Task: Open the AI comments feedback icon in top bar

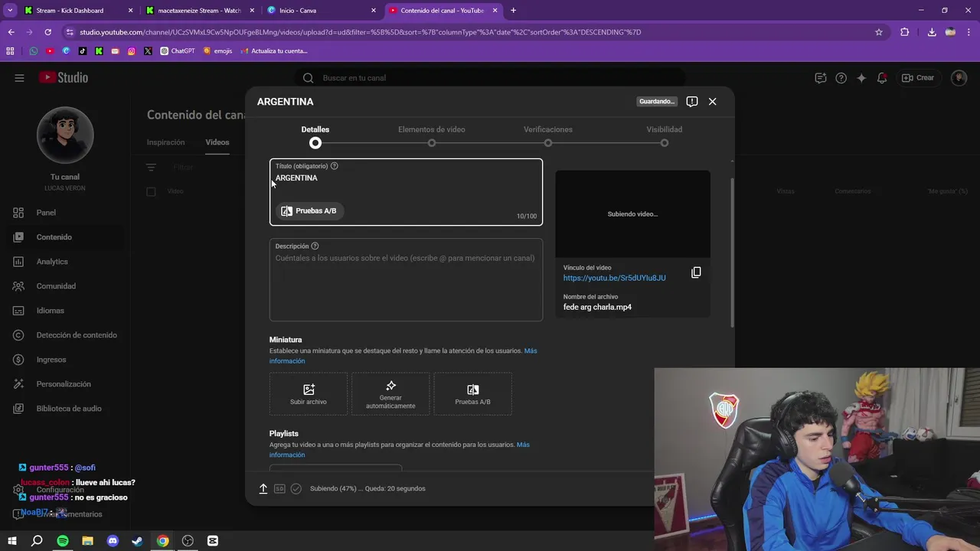Action: 821,78
